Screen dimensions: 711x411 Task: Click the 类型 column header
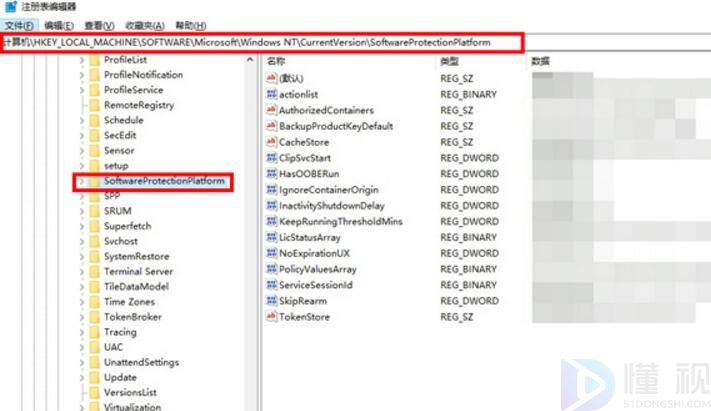[449, 61]
